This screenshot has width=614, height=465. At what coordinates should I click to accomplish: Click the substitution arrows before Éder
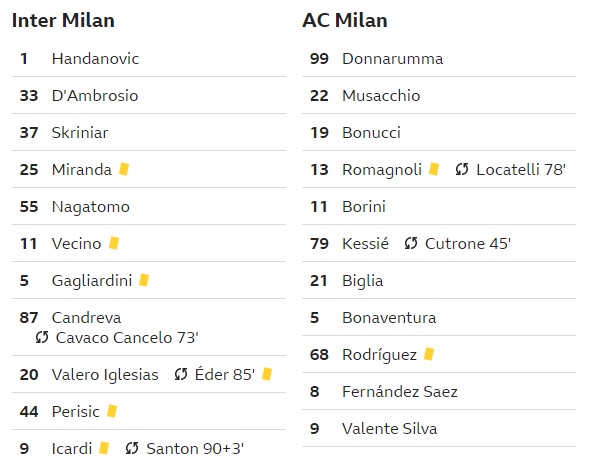point(181,375)
